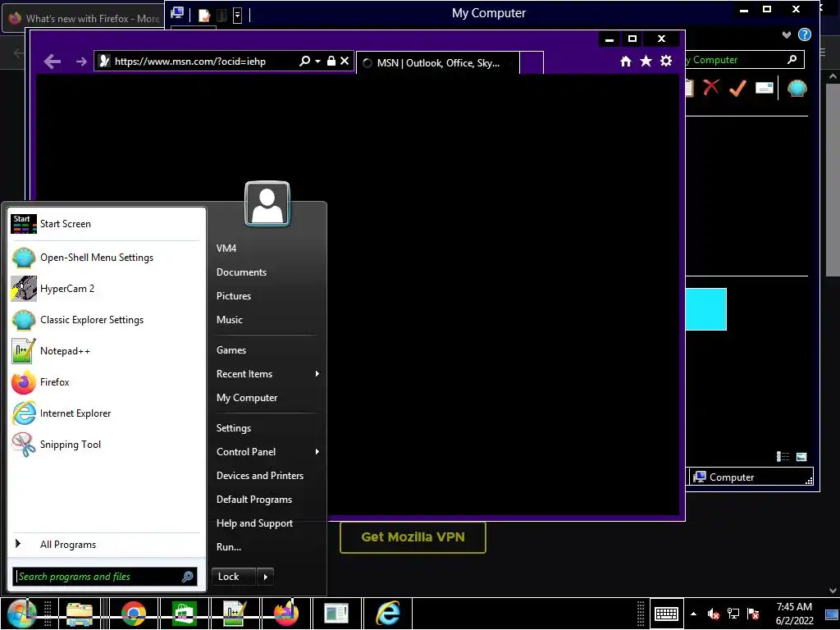This screenshot has height=630, width=840.
Task: Click the Lock button
Action: (x=234, y=577)
